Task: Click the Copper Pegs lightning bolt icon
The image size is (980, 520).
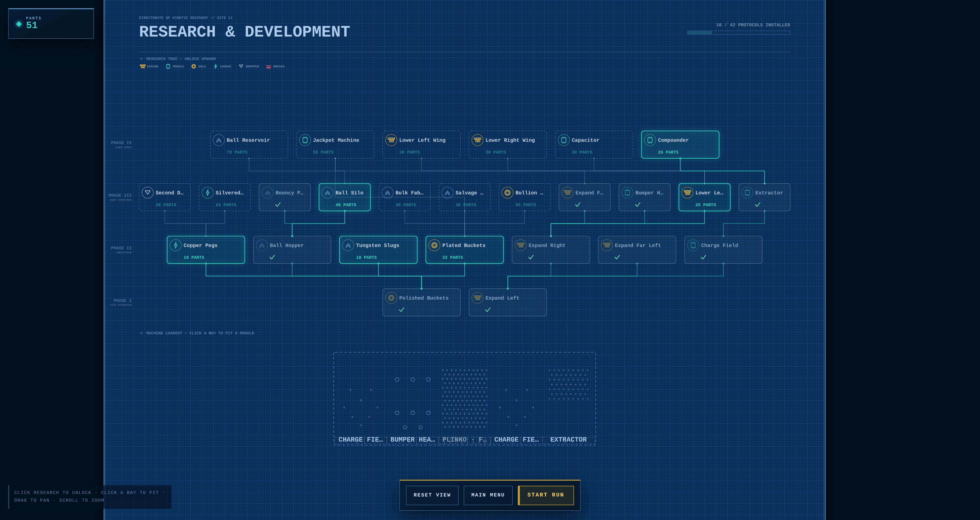Action: [x=175, y=245]
